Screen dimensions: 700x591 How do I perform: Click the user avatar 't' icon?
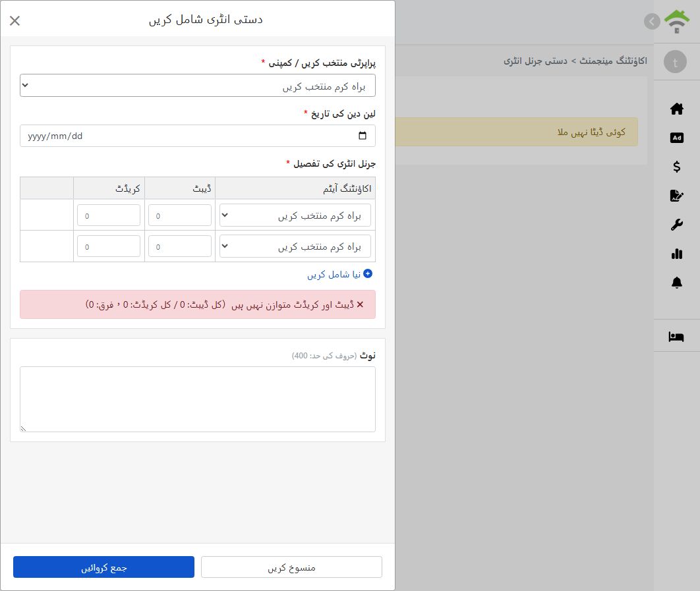[675, 62]
